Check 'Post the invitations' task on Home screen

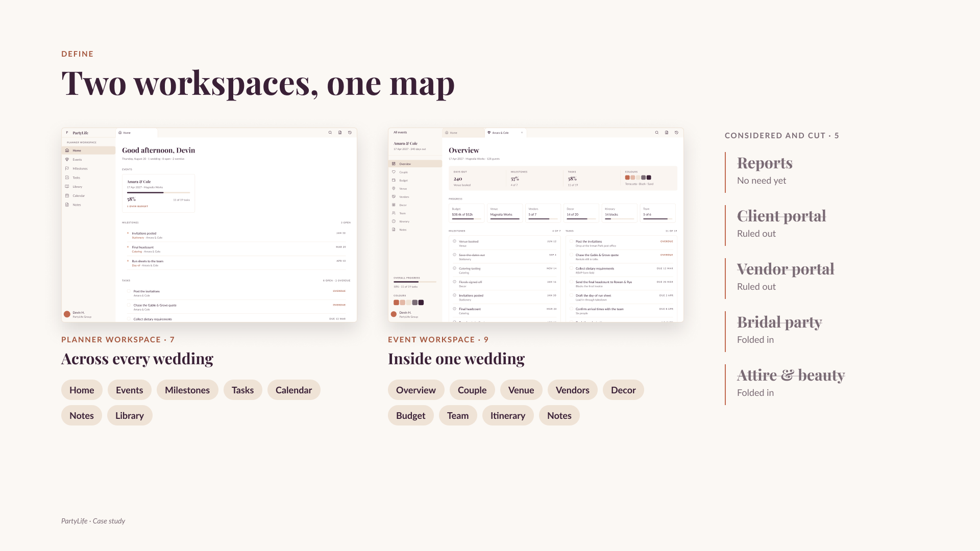coord(129,291)
